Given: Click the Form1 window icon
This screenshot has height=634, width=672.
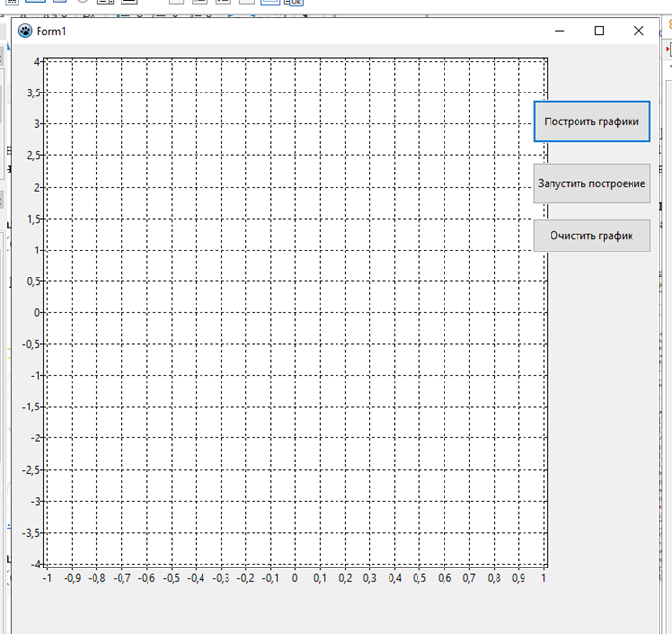Looking at the screenshot, I should (x=24, y=31).
